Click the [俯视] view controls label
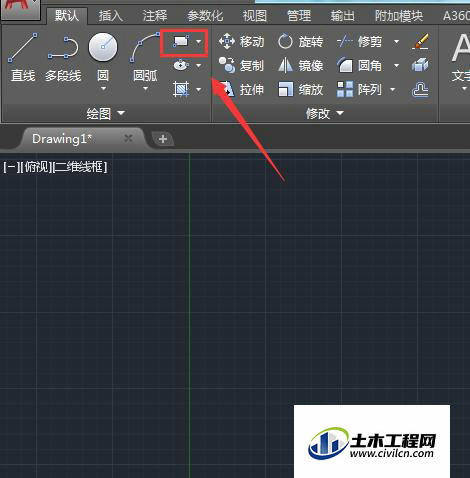The height and width of the screenshot is (478, 470). 36,167
